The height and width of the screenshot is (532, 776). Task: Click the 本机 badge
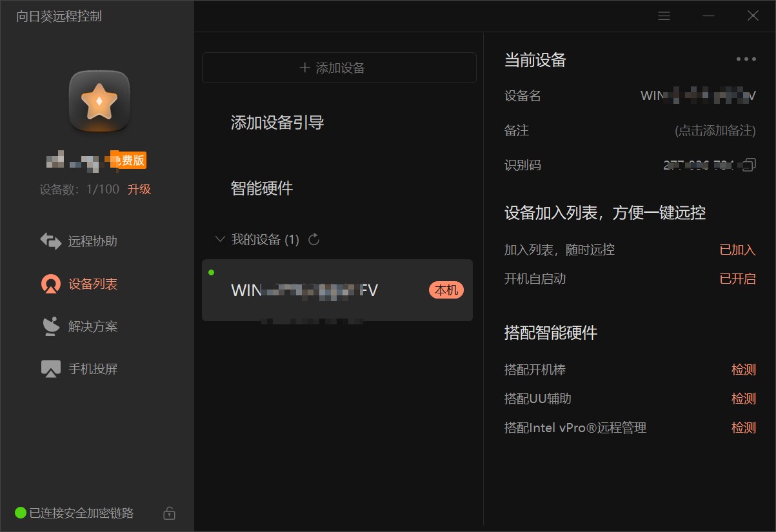pyautogui.click(x=446, y=290)
